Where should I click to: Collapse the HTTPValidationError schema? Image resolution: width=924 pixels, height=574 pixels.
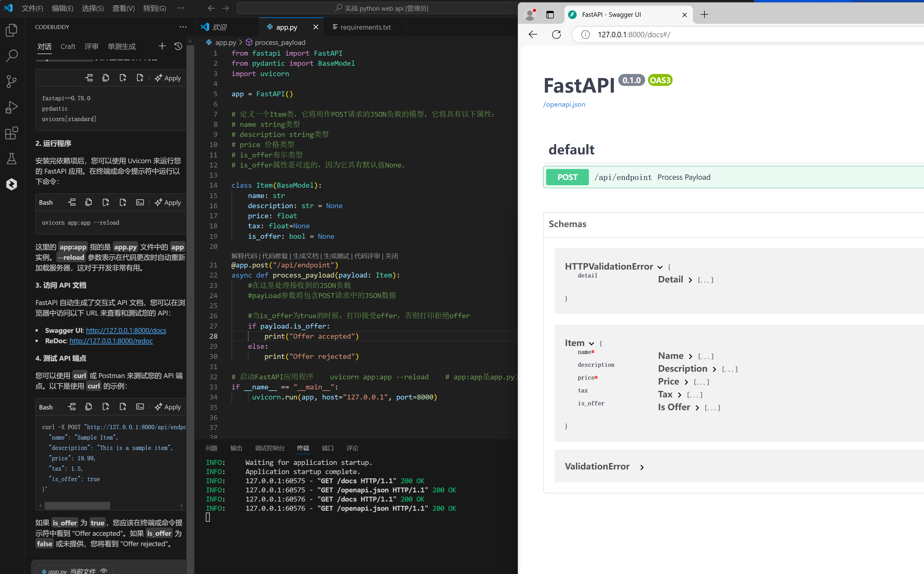click(660, 267)
